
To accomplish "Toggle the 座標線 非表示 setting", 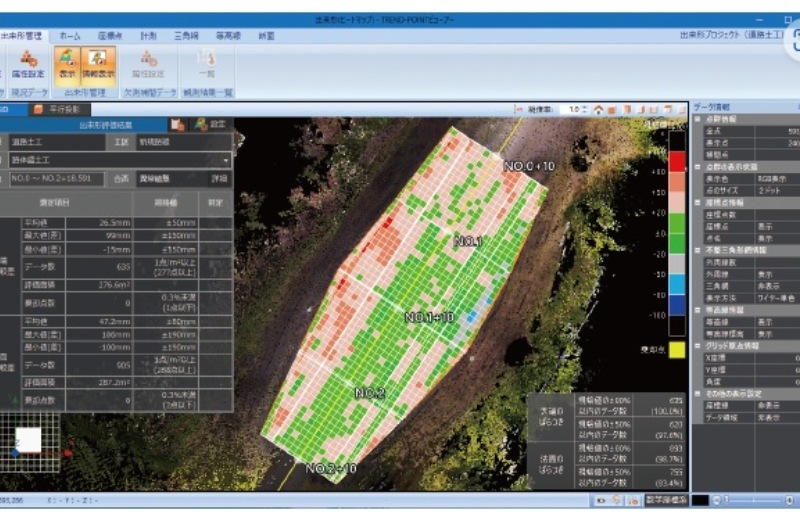I will tap(777, 406).
